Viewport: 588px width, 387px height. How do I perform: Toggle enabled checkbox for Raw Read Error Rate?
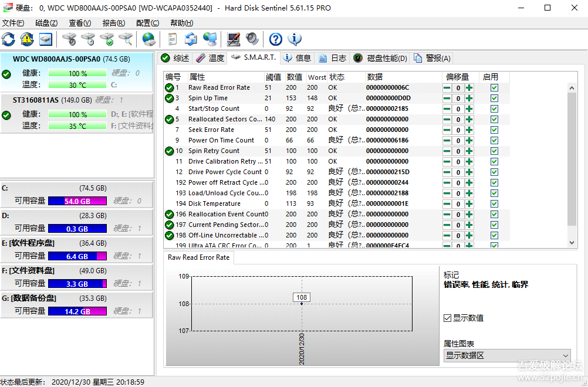494,88
